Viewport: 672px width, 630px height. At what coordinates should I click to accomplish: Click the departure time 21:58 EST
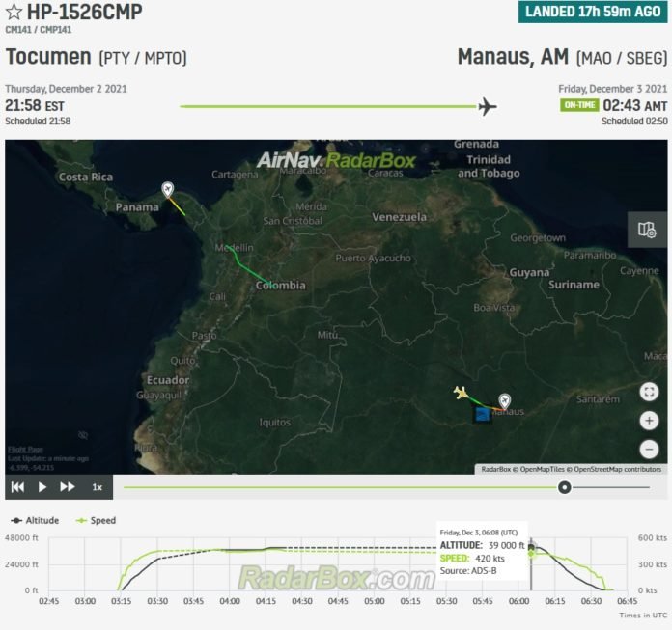[x=35, y=105]
